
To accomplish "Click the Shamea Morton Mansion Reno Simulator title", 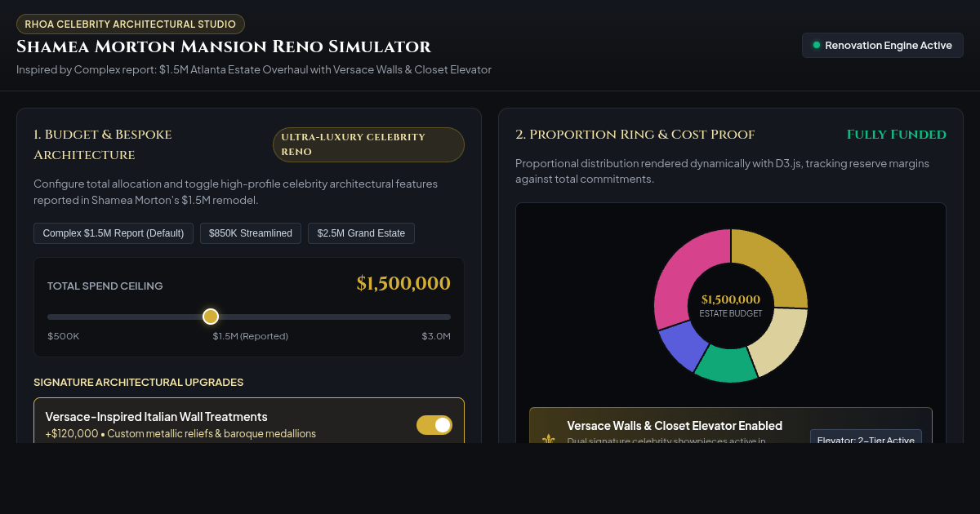I will click(x=224, y=47).
